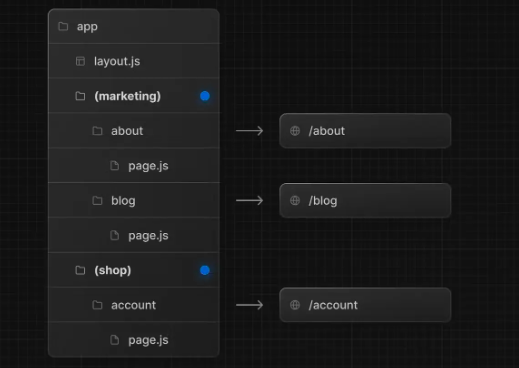This screenshot has width=519, height=368.
Task: Click the (marketing) folder icon
Action: click(x=80, y=96)
